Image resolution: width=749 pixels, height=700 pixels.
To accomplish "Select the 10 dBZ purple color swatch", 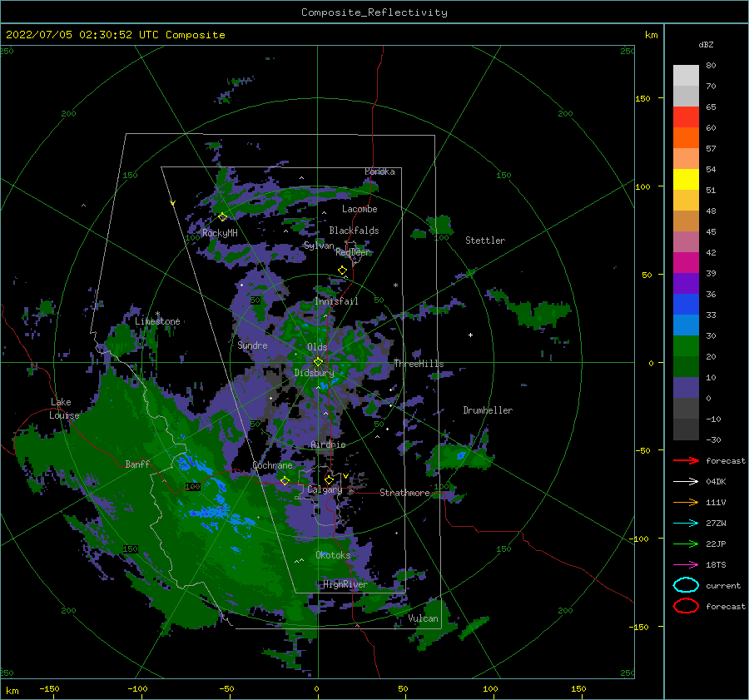I will [x=686, y=387].
